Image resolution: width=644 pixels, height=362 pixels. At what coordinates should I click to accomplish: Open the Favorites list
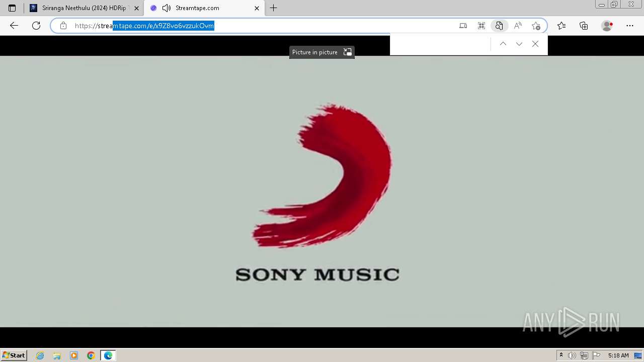tap(561, 26)
